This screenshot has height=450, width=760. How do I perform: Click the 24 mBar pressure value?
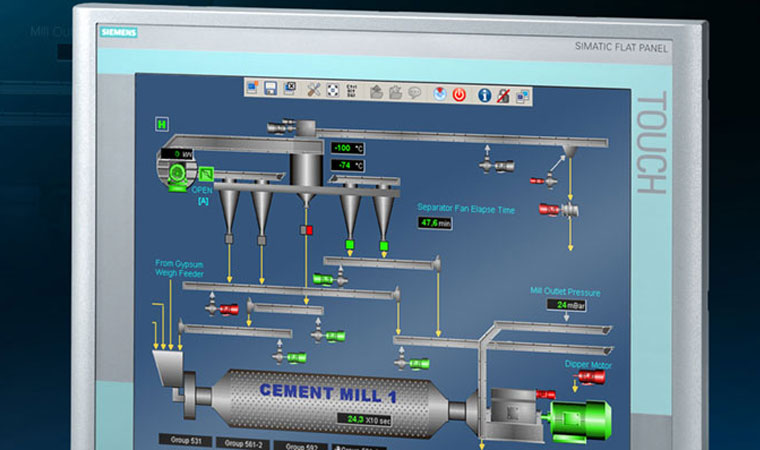pos(566,305)
